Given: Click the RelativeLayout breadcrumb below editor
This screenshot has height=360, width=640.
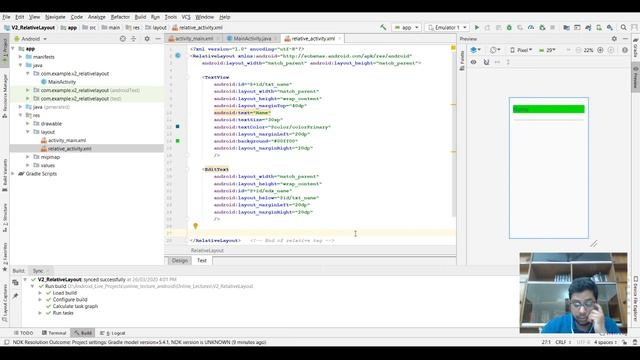Looking at the screenshot, I should tap(207, 251).
